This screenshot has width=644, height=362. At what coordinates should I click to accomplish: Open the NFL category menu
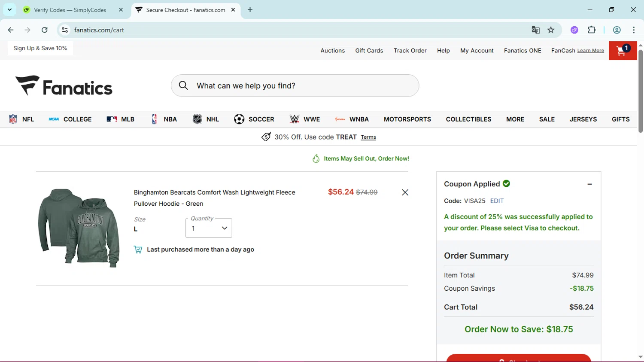click(21, 119)
